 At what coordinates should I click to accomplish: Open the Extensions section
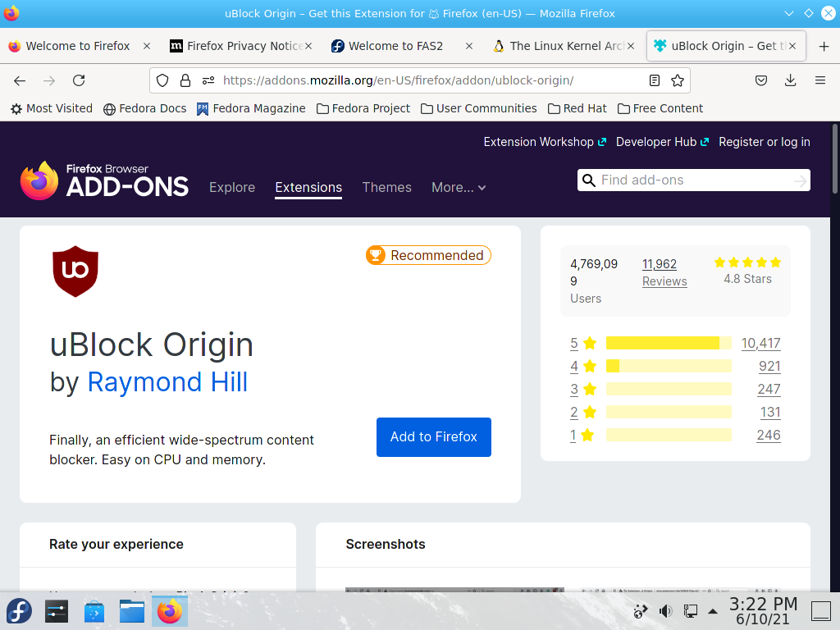coord(308,188)
